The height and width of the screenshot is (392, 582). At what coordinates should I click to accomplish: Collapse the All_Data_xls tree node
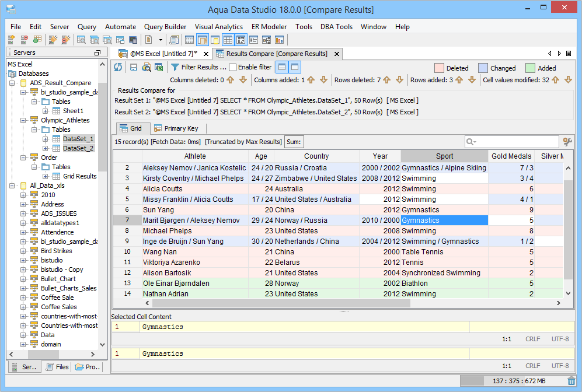pos(12,185)
